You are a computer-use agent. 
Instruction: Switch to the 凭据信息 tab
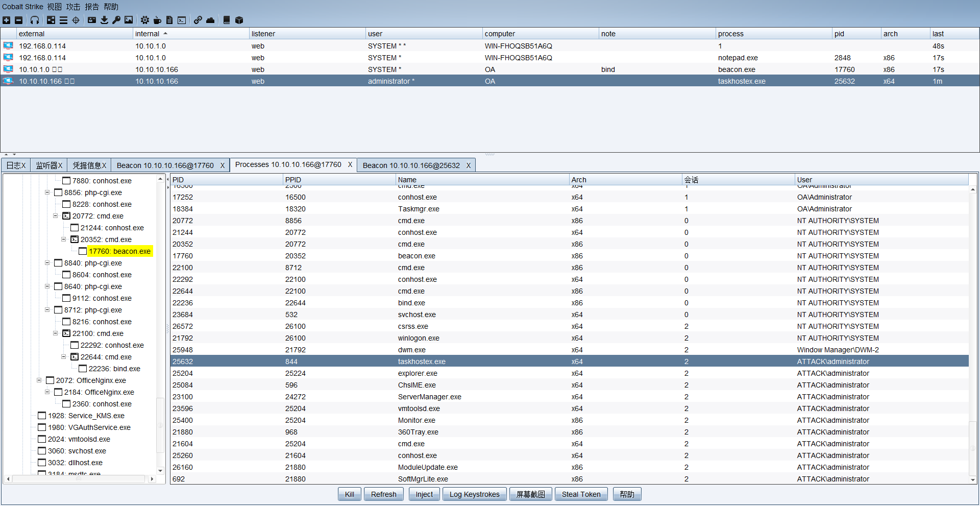(x=89, y=165)
